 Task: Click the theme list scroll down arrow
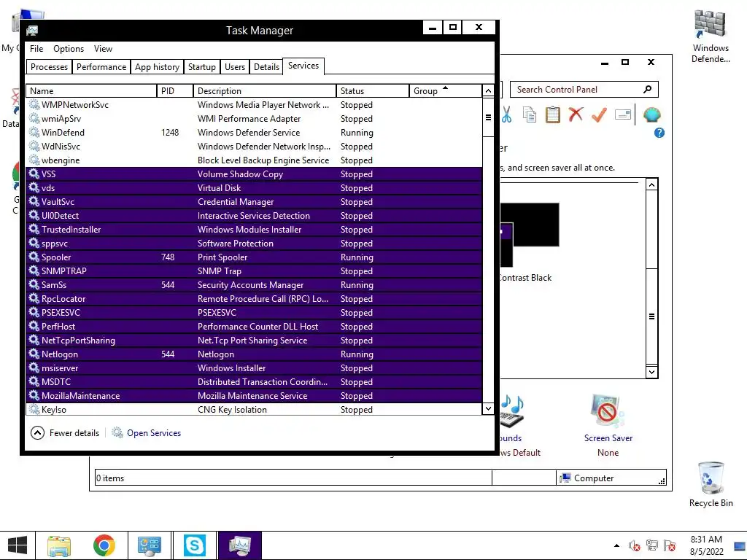pos(651,372)
